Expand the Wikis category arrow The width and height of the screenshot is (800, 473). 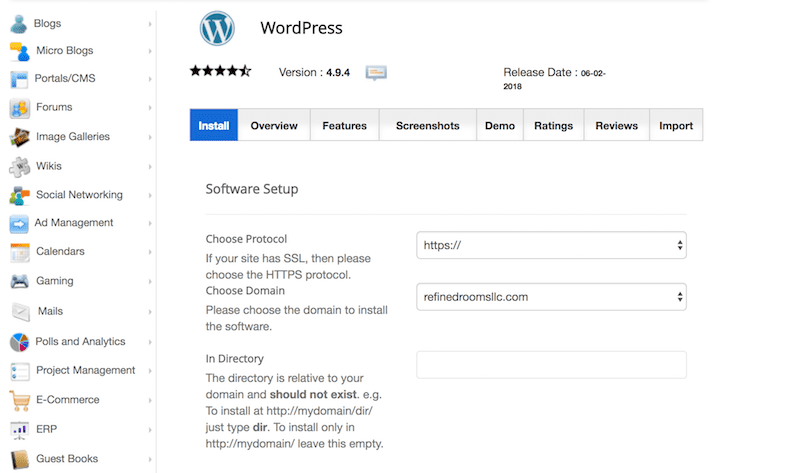pos(150,167)
